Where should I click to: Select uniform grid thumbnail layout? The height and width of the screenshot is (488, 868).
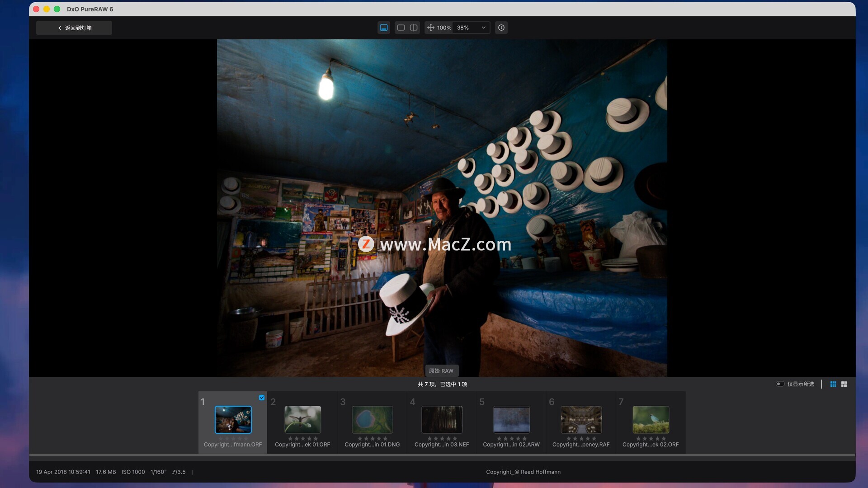tap(833, 384)
